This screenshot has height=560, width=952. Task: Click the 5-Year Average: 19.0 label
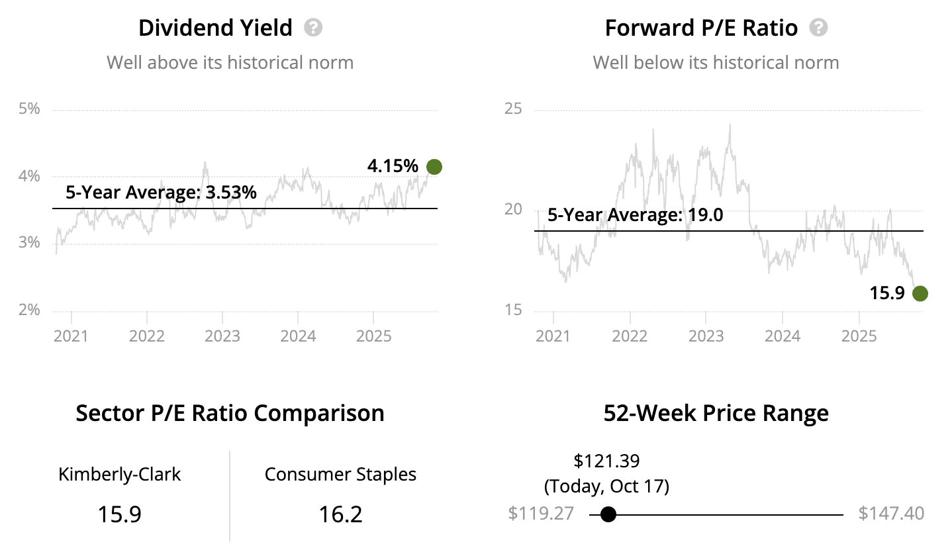pyautogui.click(x=635, y=215)
